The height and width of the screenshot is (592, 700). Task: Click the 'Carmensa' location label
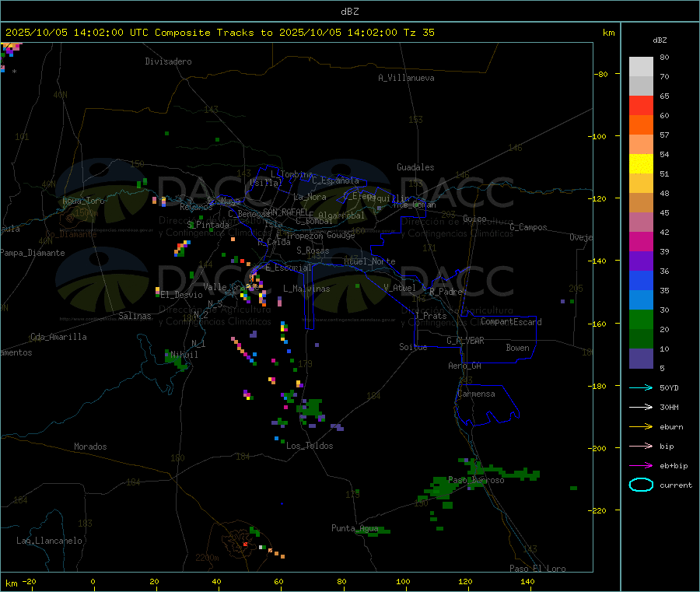click(x=476, y=394)
